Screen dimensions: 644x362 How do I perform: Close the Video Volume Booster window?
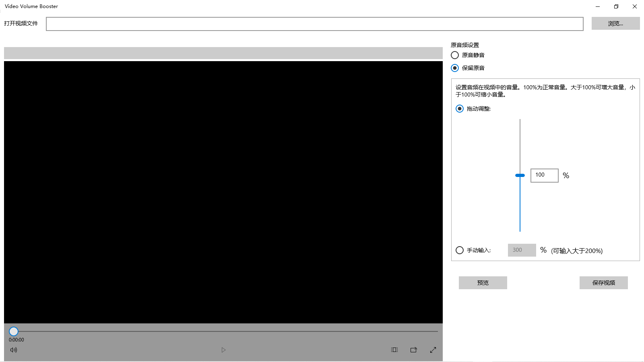coord(635,6)
